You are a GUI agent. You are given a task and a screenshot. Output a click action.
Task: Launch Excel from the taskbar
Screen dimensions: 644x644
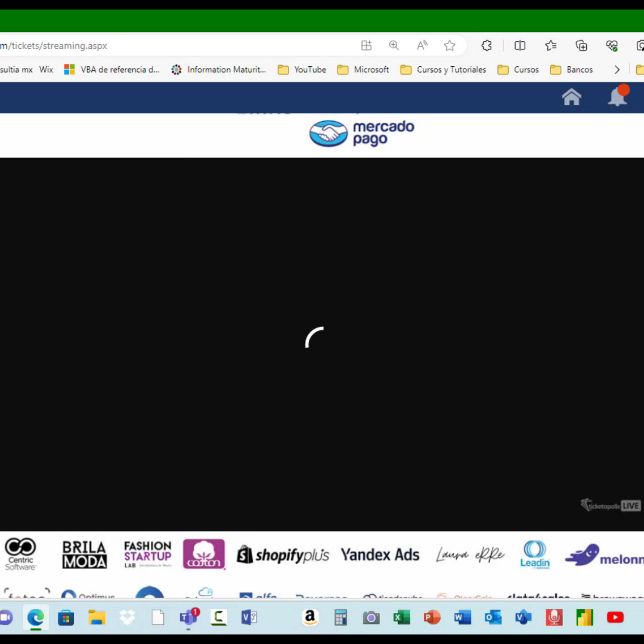402,618
